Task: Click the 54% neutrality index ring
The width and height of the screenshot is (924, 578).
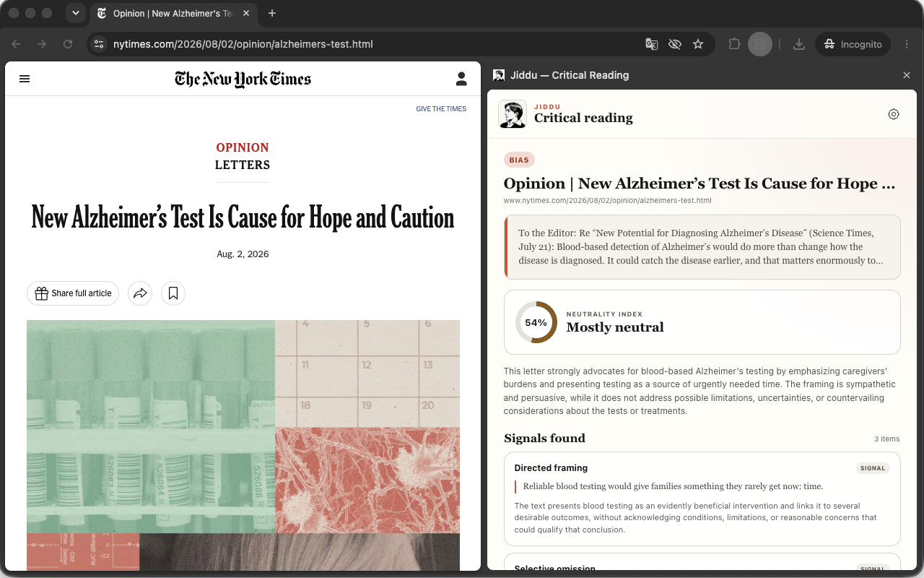Action: [x=536, y=322]
